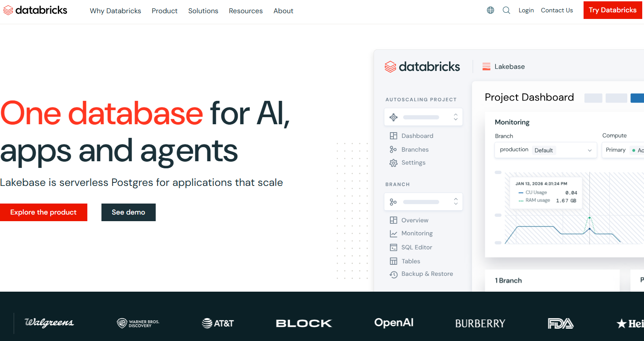Click the '1 Branch' card heading
Image resolution: width=644 pixels, height=341 pixels.
tap(508, 280)
